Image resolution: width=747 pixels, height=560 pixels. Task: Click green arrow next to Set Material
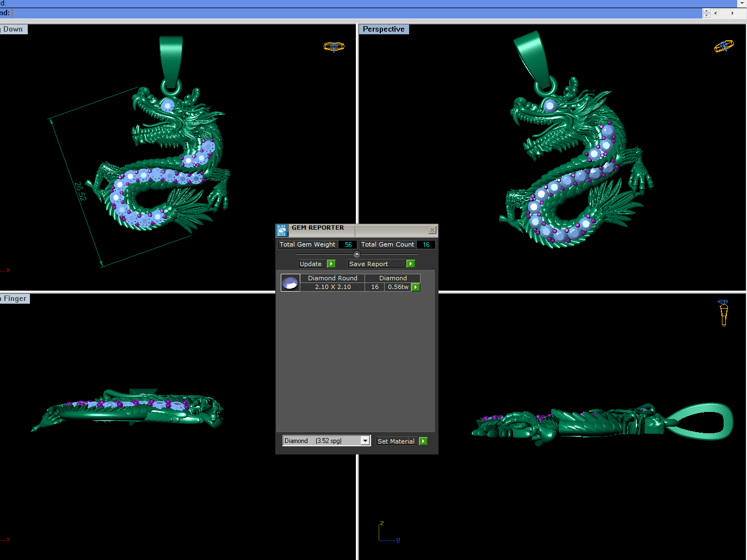[x=423, y=441]
